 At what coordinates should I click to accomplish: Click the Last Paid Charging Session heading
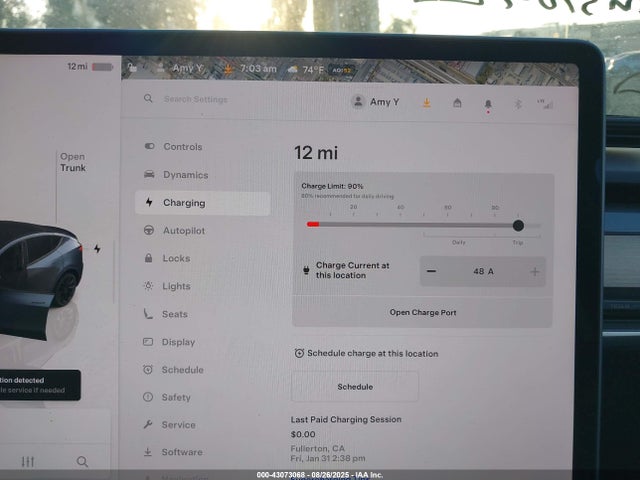point(346,420)
